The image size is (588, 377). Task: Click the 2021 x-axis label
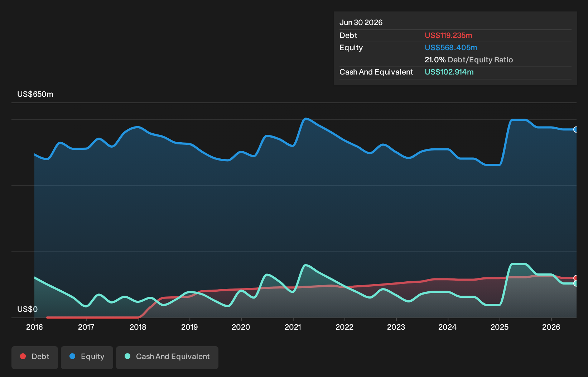coord(293,327)
